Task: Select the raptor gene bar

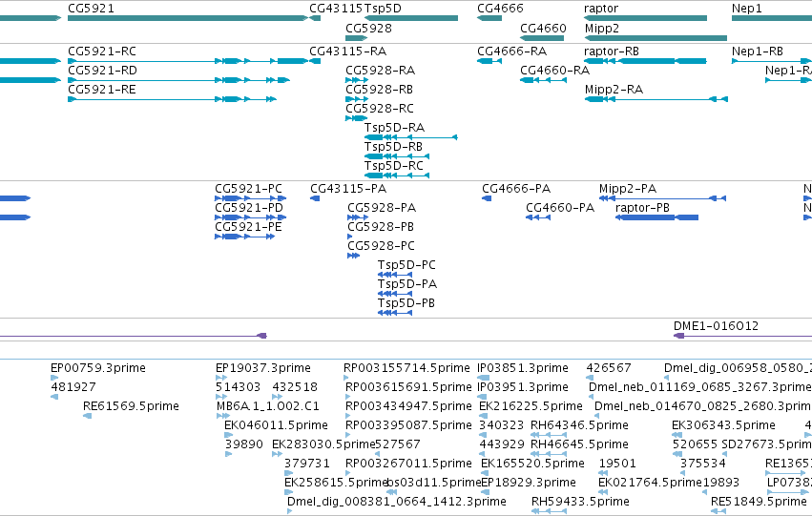Action: 646,18
